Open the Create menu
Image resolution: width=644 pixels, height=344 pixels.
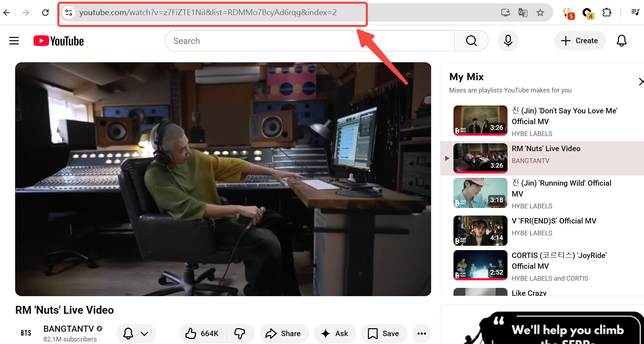pyautogui.click(x=580, y=41)
